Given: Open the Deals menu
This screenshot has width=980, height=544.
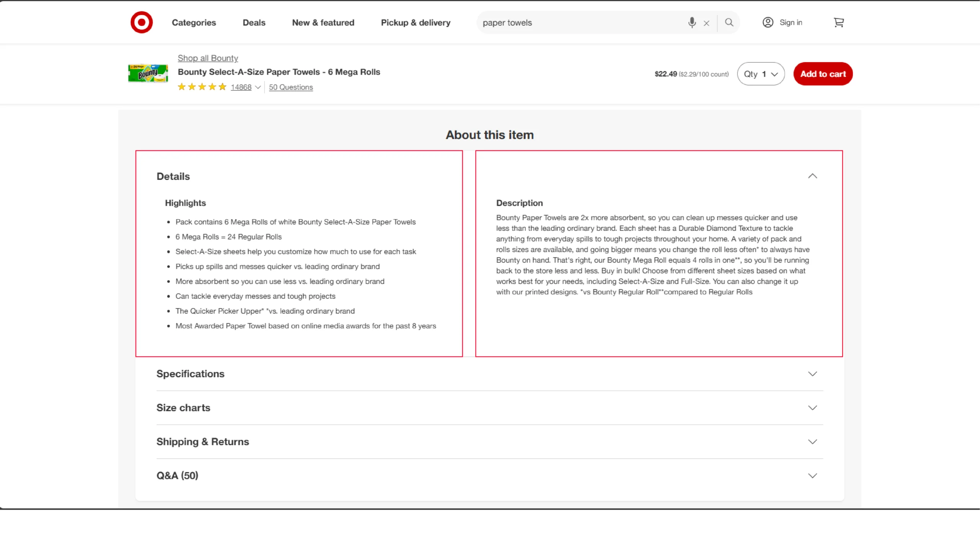Looking at the screenshot, I should [254, 23].
